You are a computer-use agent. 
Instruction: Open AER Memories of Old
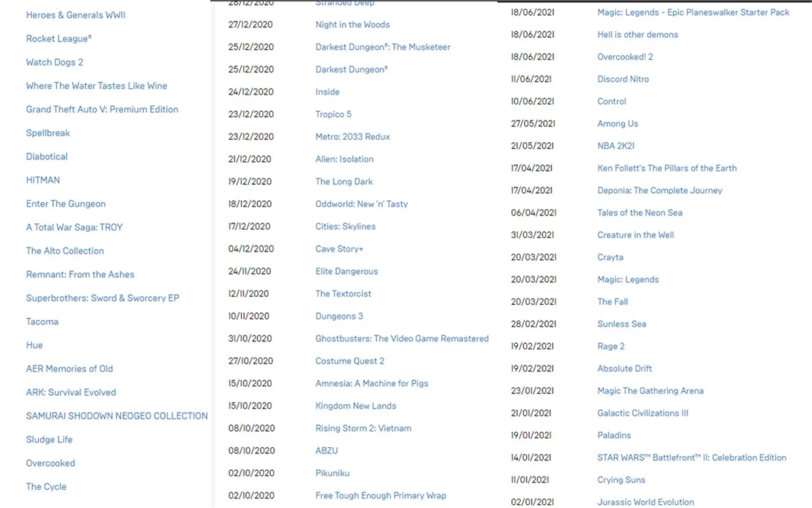pos(70,369)
